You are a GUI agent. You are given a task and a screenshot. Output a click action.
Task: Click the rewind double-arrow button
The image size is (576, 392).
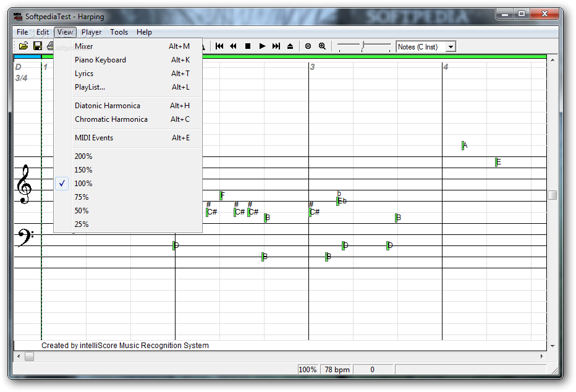click(x=233, y=46)
